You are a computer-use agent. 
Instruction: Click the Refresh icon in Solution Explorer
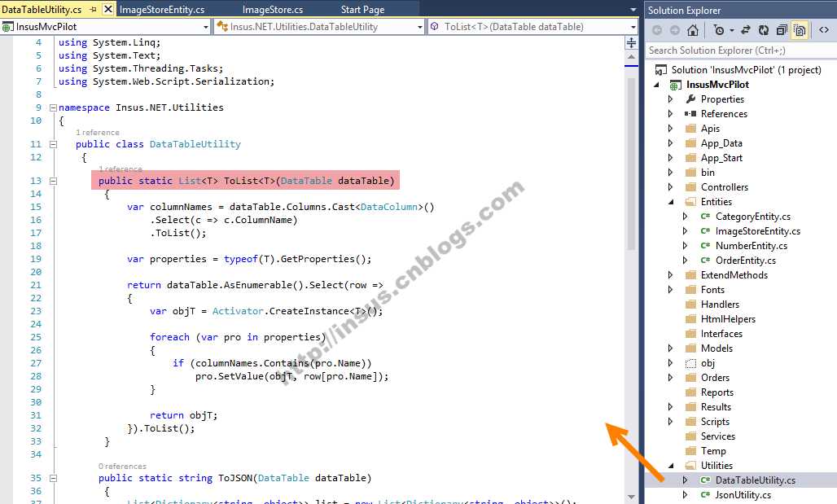pyautogui.click(x=764, y=30)
